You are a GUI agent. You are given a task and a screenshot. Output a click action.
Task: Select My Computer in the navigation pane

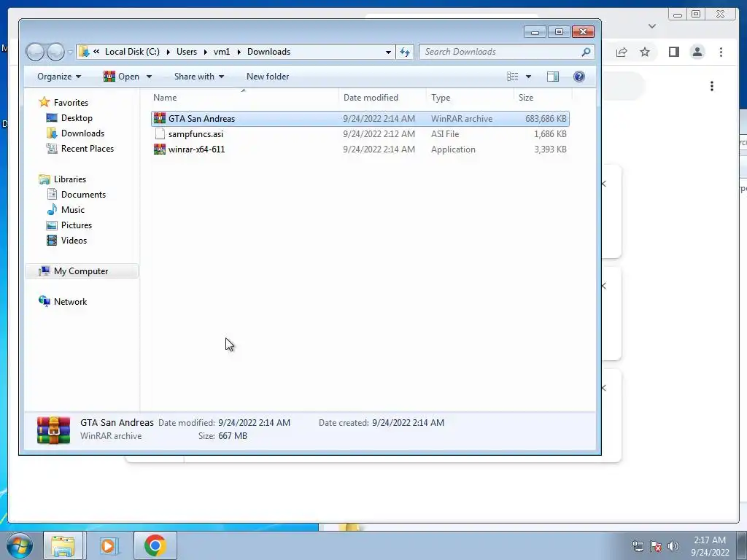click(80, 271)
